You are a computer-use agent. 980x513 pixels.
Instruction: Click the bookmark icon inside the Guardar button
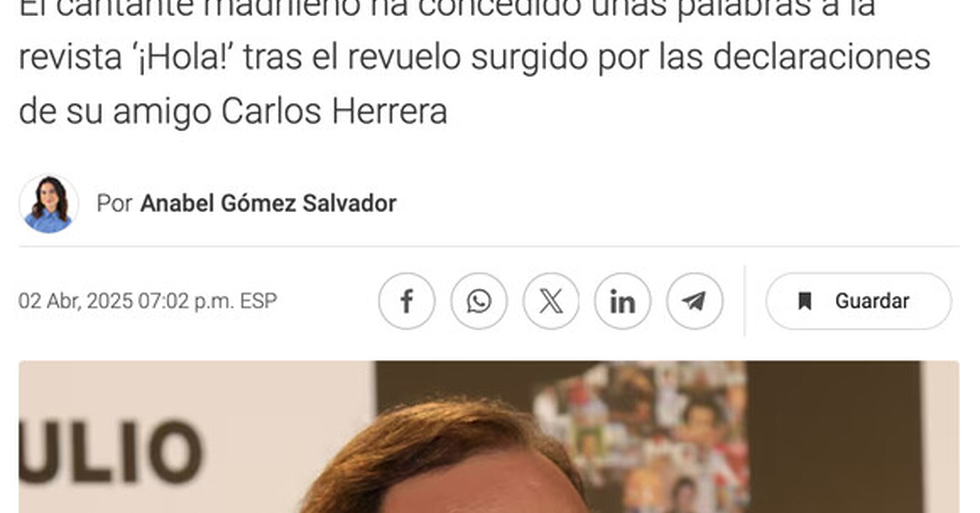click(804, 301)
